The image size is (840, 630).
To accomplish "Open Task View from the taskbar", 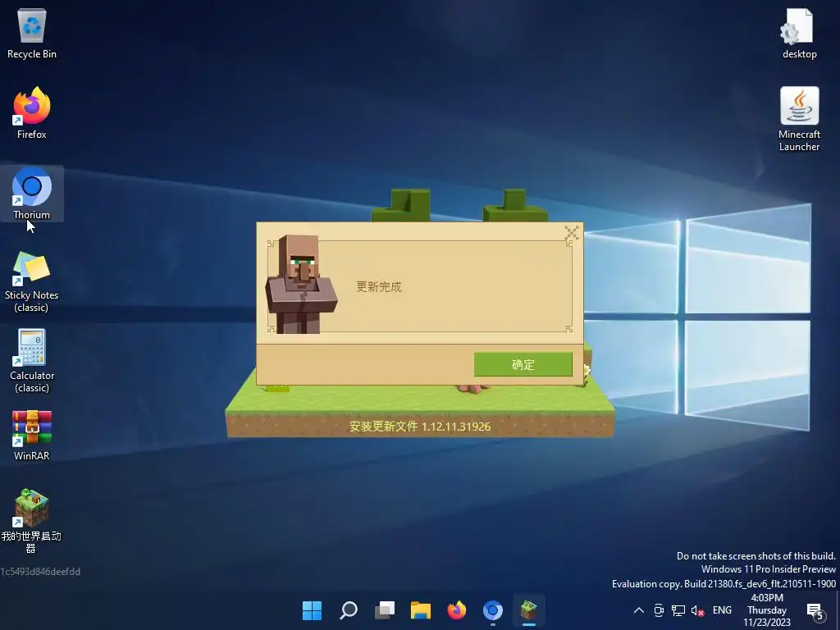I will (x=385, y=610).
